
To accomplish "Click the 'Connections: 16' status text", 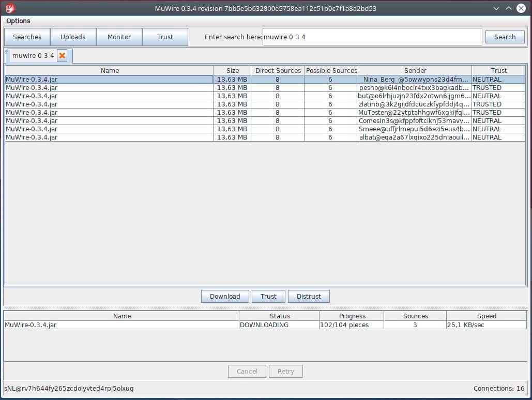I will 499,389.
